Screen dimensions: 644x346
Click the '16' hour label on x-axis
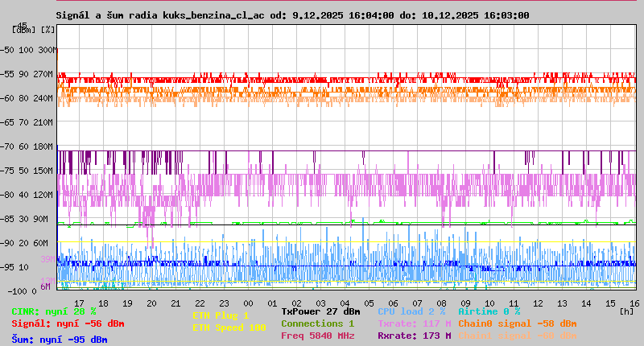click(x=634, y=303)
